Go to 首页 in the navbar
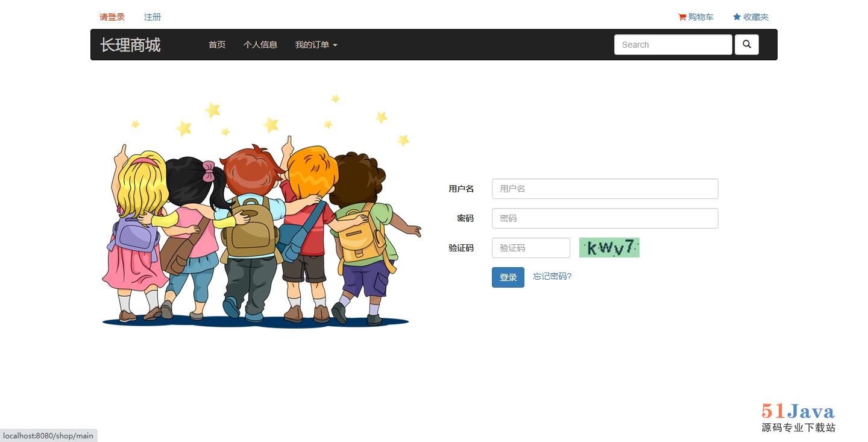 tap(217, 45)
